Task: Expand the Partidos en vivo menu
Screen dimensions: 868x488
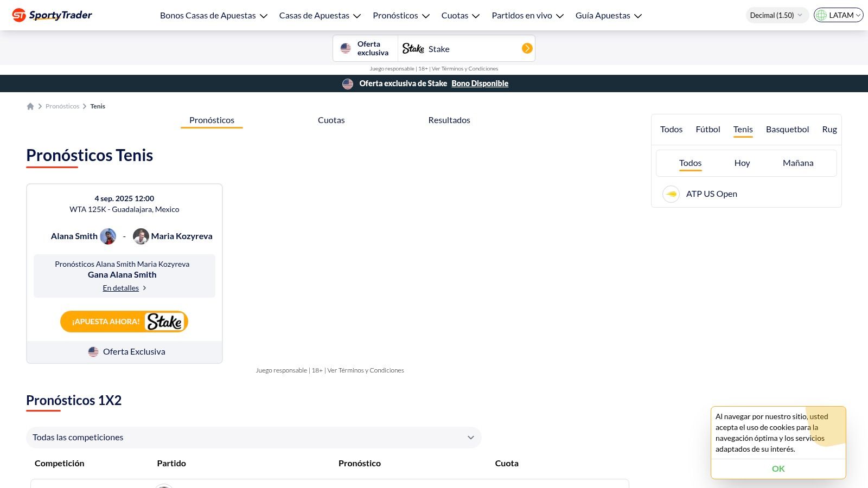Action: pos(528,16)
